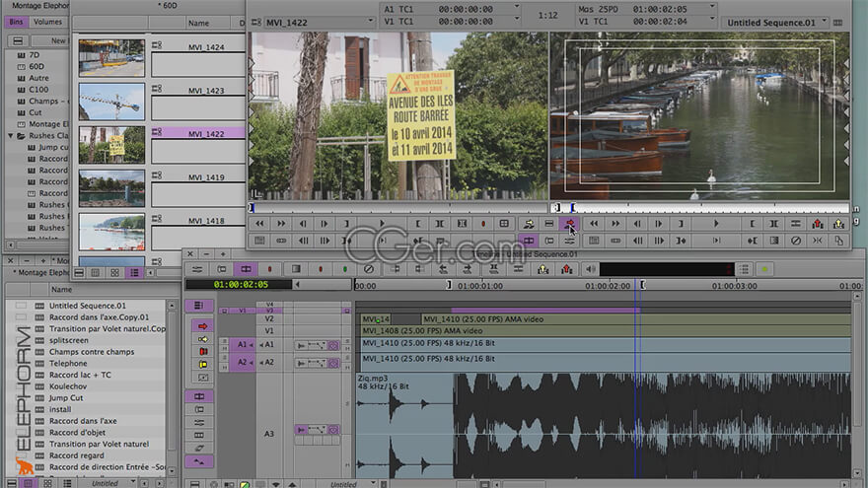Click Extract button in record monitor toolbar
Viewport: 868px width, 488px height.
(x=839, y=224)
